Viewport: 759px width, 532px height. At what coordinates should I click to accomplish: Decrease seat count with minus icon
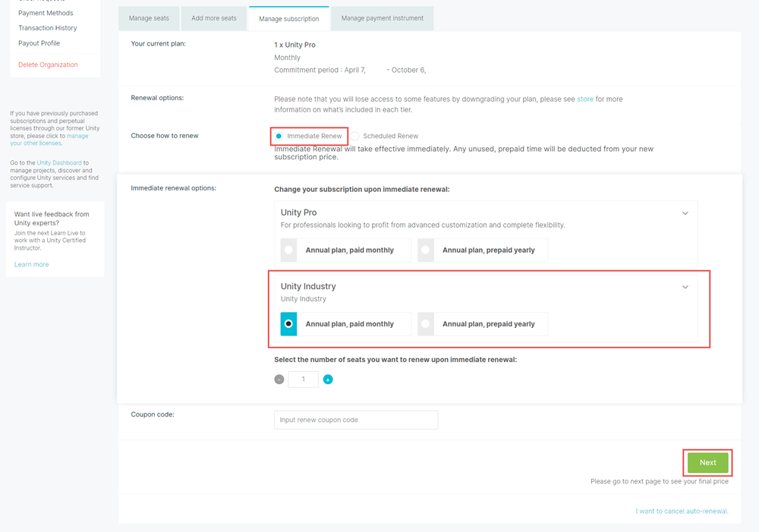coord(279,379)
